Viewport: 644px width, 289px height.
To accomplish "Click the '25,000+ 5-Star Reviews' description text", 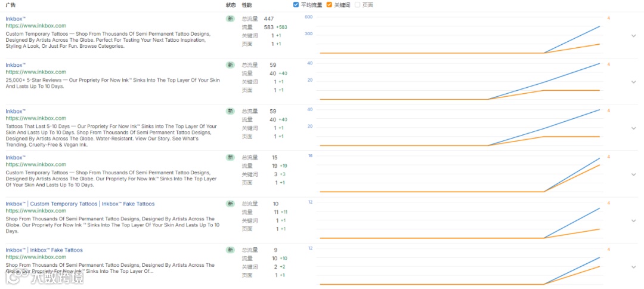I will (x=113, y=84).
